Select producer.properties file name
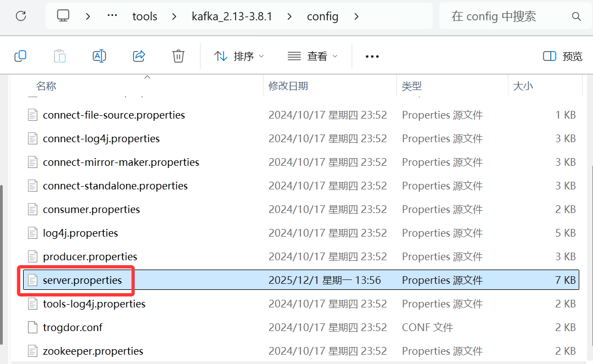The width and height of the screenshot is (593, 364). click(x=90, y=256)
